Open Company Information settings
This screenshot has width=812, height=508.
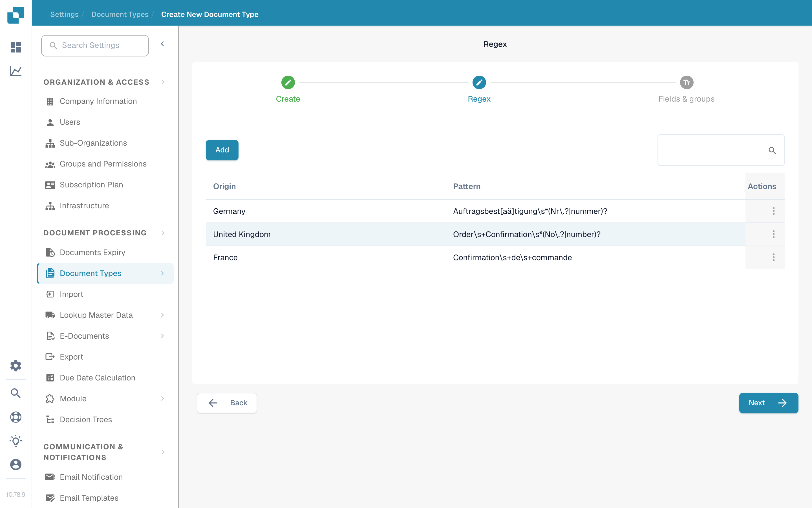(x=105, y=101)
